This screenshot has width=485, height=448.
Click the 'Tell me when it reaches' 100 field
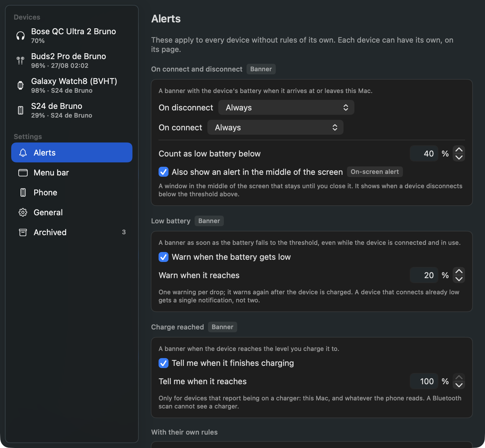[x=424, y=381]
